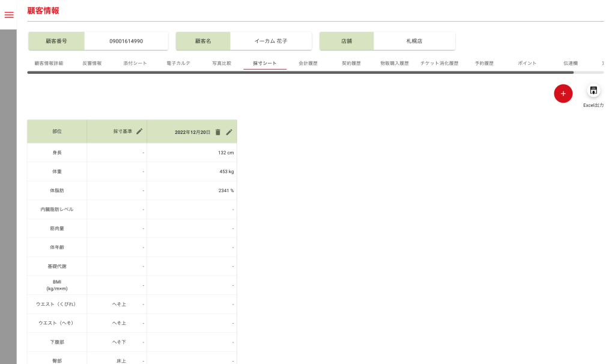Click the 体重 value 453 kg cell

coord(192,172)
